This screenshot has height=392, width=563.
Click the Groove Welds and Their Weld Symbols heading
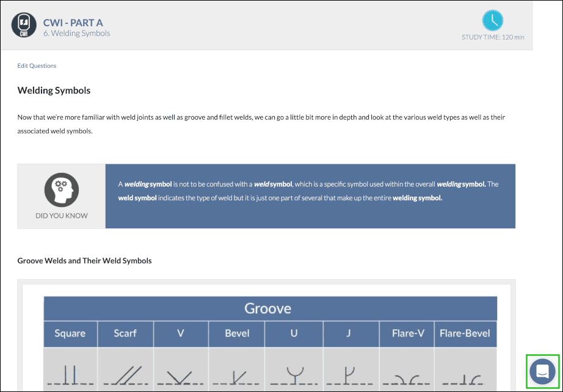84,261
